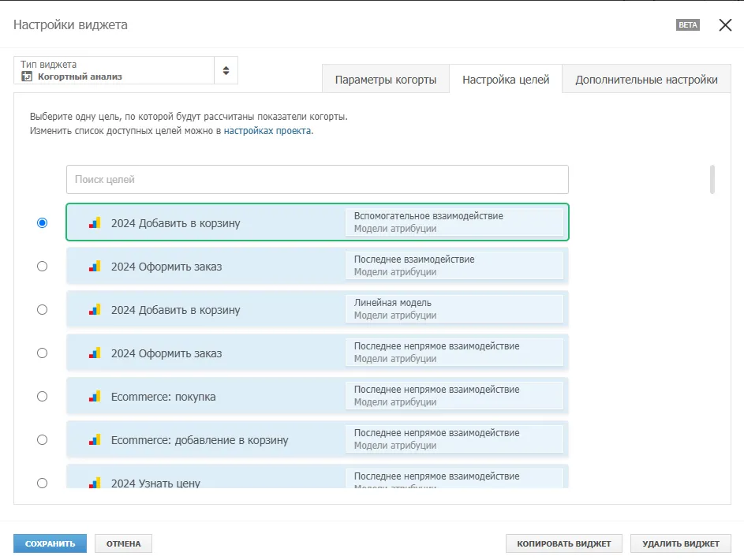The width and height of the screenshot is (744, 560).
Task: Click chart icon of '2024 Оформить заказ' last interaction goal
Action: pos(95,267)
